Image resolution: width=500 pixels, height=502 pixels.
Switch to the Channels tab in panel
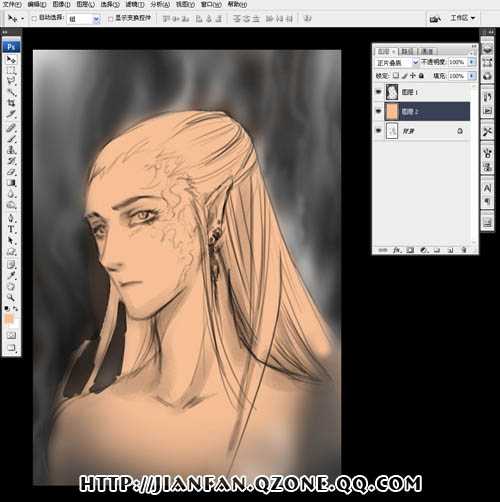click(427, 51)
